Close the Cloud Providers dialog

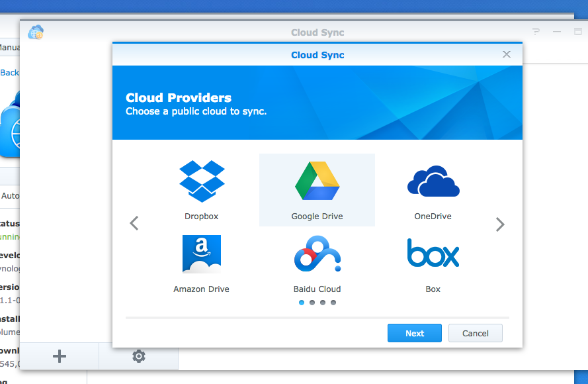click(507, 54)
